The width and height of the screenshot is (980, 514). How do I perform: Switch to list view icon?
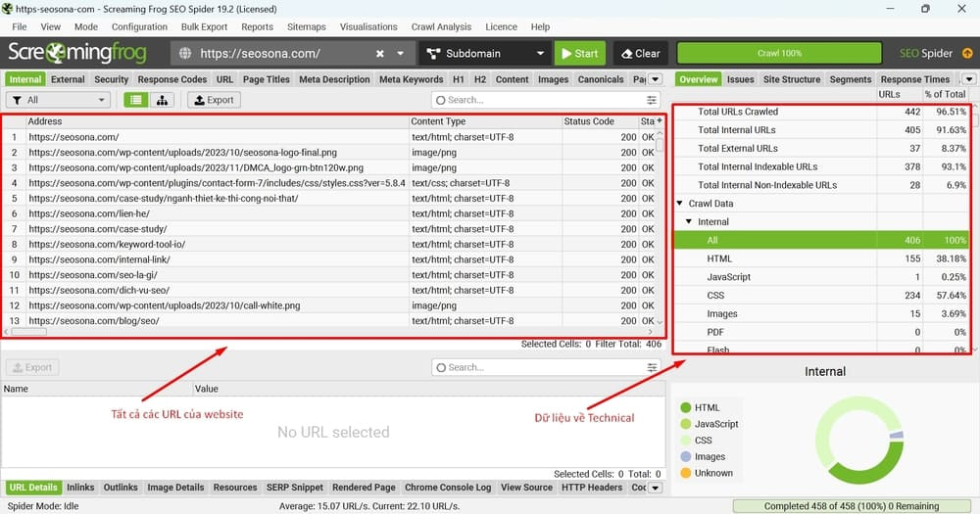pos(135,100)
